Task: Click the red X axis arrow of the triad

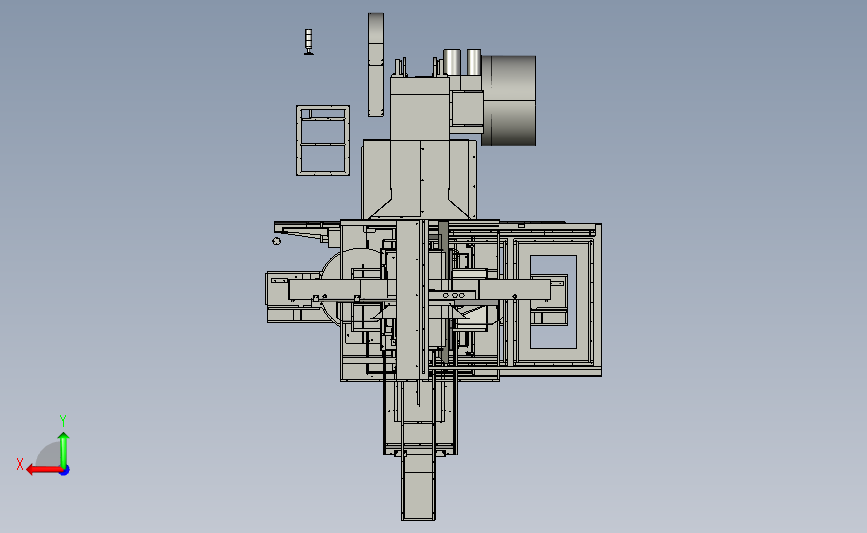Action: point(44,470)
